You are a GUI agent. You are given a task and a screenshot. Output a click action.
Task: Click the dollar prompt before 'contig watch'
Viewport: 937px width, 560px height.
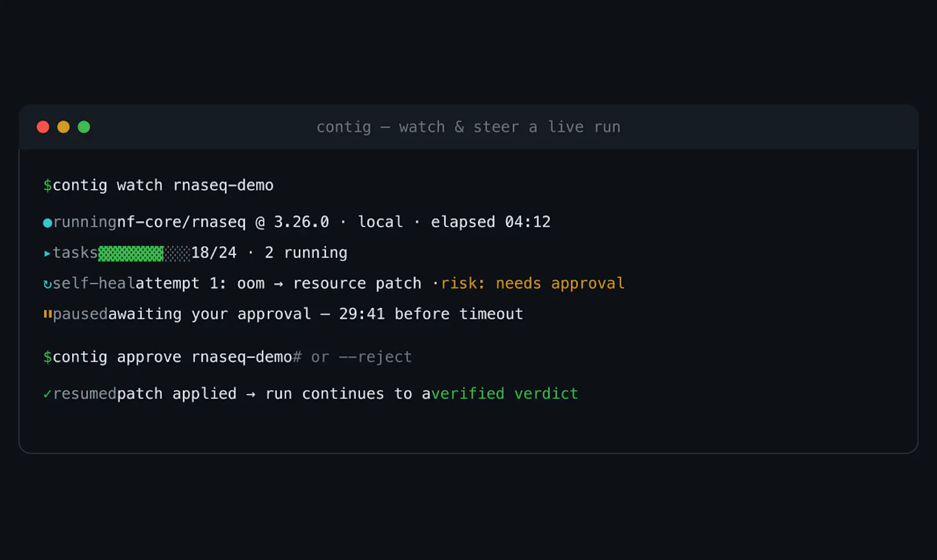(47, 185)
